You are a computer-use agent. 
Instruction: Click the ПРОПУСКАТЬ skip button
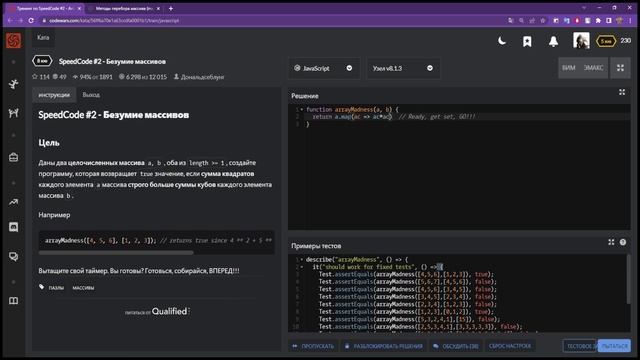click(x=313, y=346)
